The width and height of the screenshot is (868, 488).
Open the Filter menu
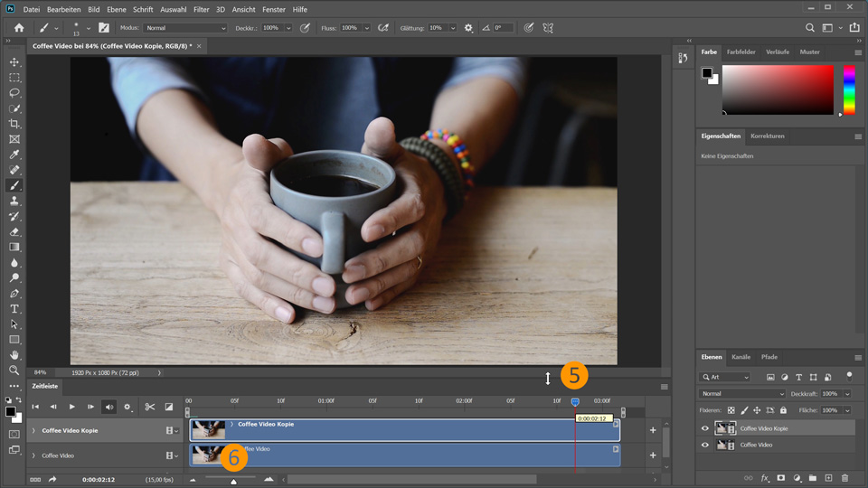(x=201, y=9)
